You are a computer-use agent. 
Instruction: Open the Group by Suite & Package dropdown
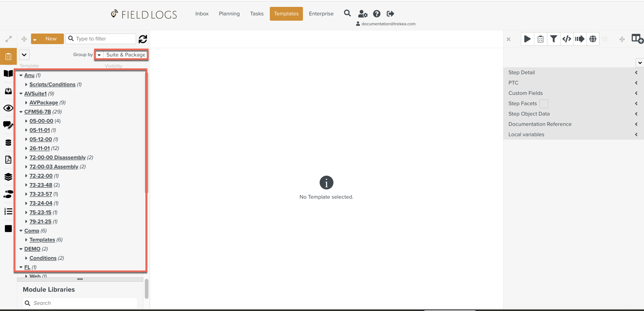point(122,55)
